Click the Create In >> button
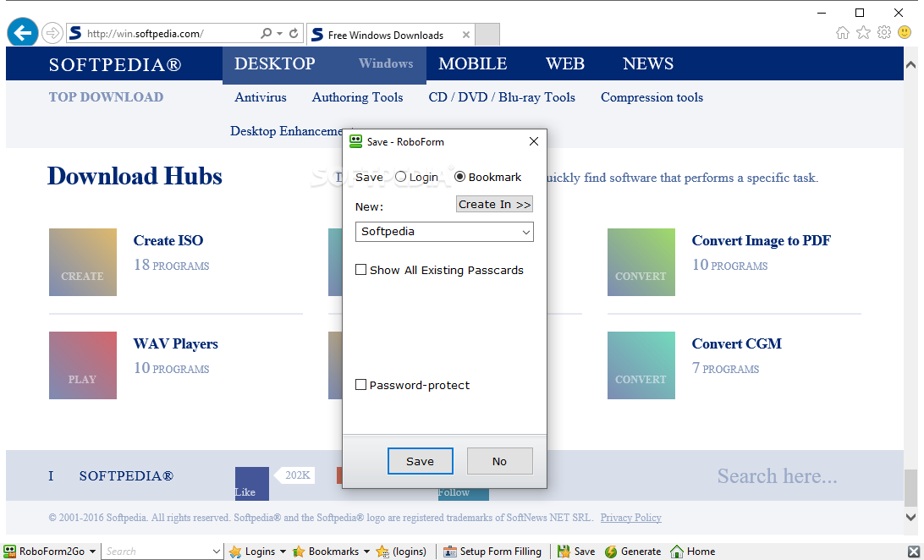924x560 pixels. point(494,205)
